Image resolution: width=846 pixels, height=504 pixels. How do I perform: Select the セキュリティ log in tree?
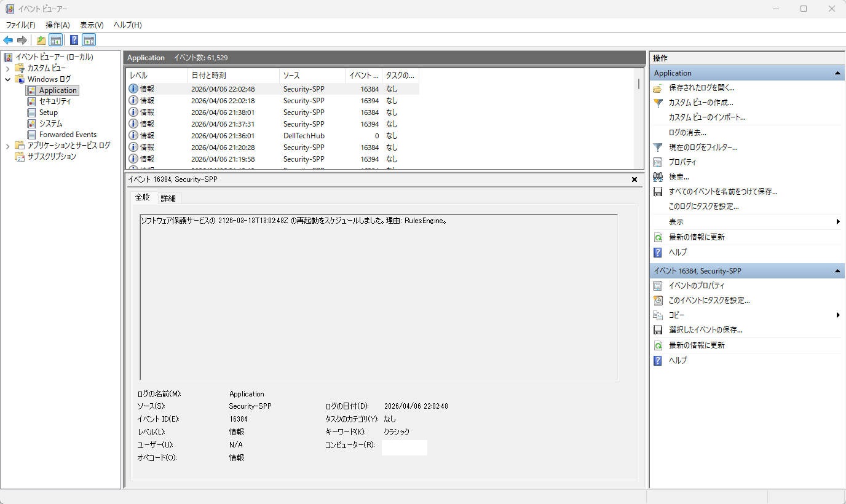(55, 101)
